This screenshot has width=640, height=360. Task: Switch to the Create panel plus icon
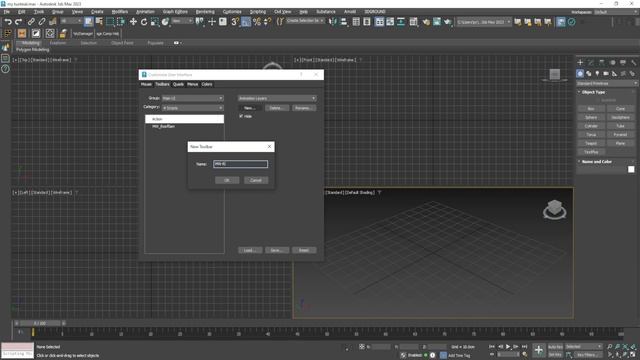pyautogui.click(x=580, y=62)
